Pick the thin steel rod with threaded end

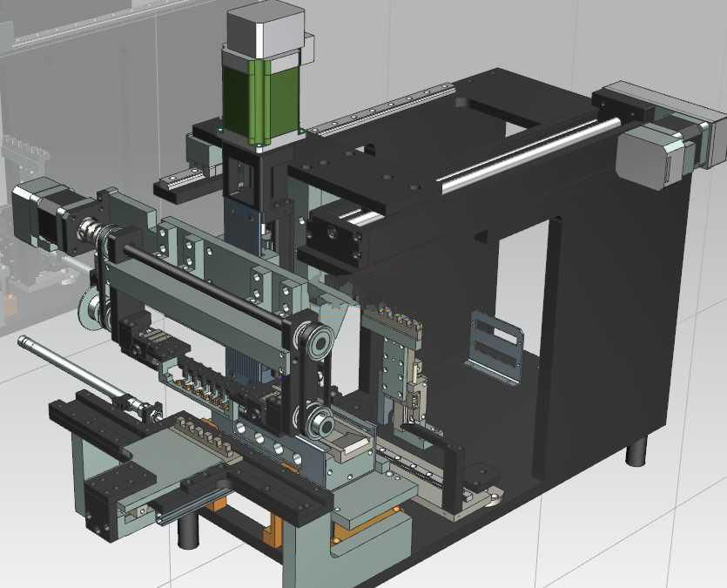88,378
